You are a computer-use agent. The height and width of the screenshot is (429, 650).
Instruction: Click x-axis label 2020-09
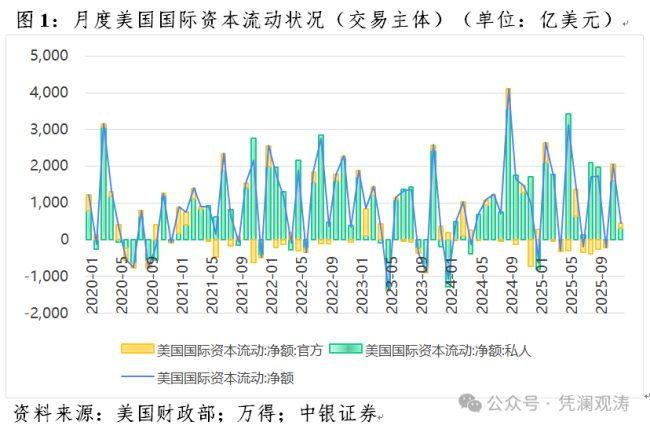click(152, 285)
